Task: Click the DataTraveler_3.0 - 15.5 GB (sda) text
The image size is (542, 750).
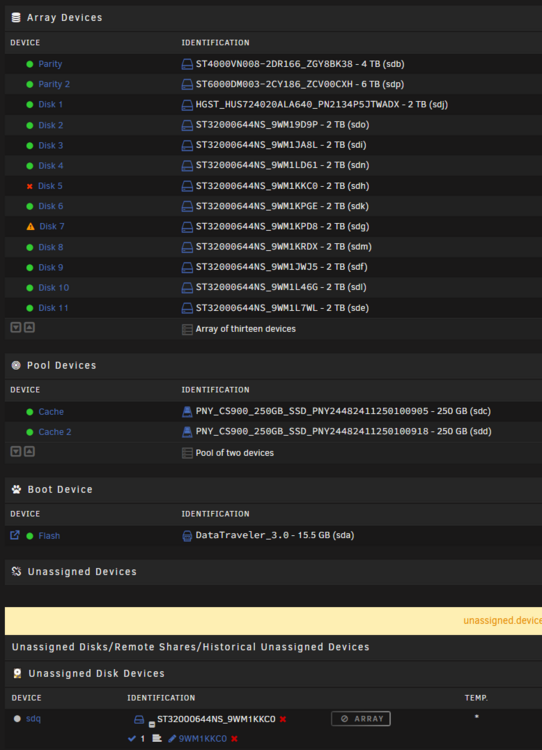Action: [x=275, y=535]
